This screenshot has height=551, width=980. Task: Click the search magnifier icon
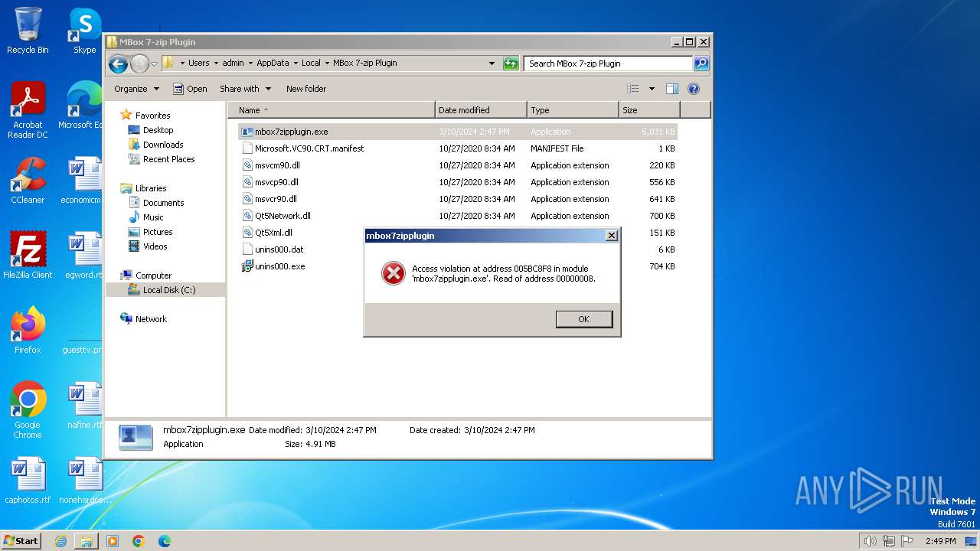pyautogui.click(x=701, y=64)
